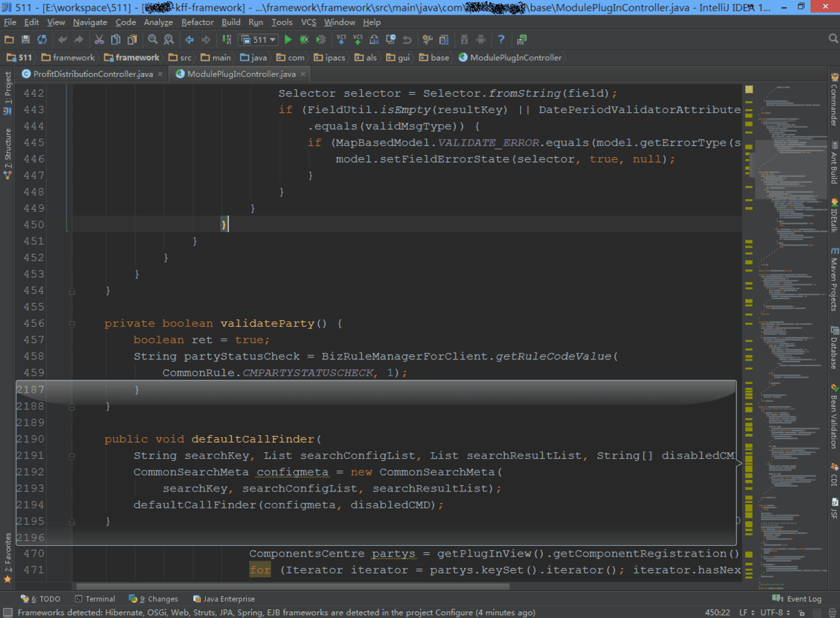Navigate Back with the left arrow icon

[189, 40]
